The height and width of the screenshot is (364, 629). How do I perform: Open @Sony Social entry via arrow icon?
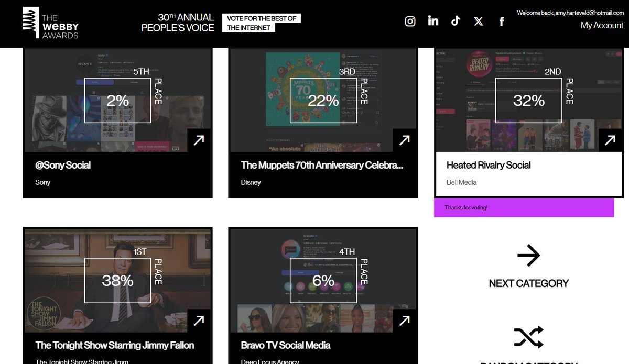pyautogui.click(x=199, y=140)
